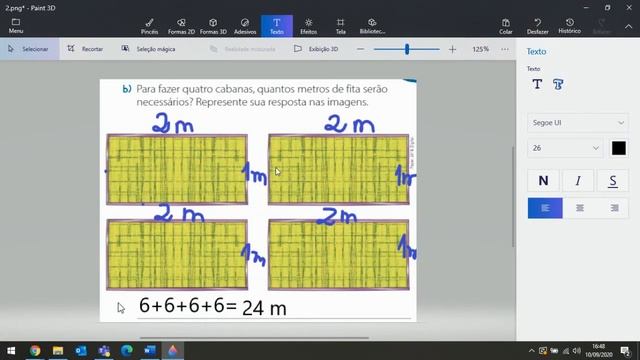Image resolution: width=640 pixels, height=360 pixels.
Task: Toggle Exibição 3D view
Action: 316,49
